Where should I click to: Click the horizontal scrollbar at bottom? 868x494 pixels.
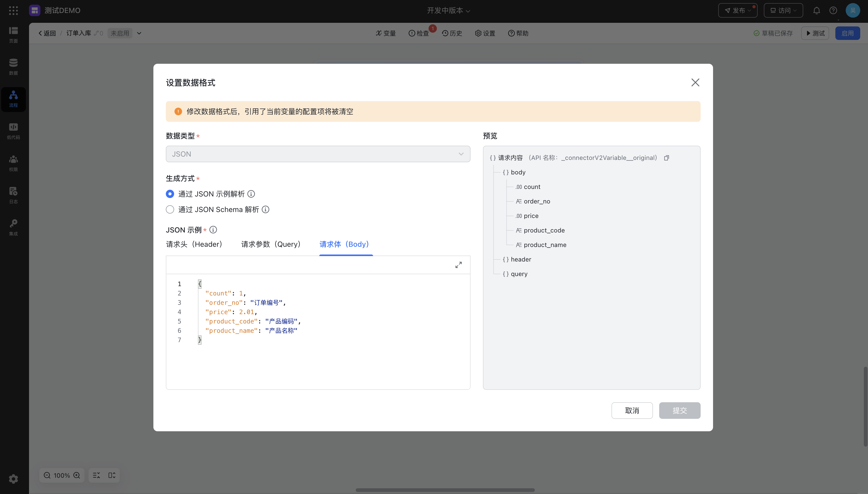[x=445, y=490]
